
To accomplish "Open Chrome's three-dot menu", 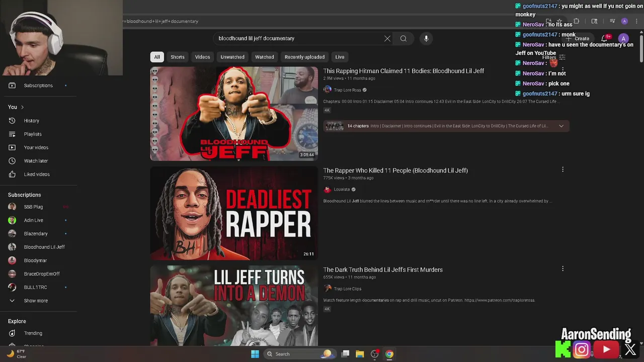I will [636, 21].
